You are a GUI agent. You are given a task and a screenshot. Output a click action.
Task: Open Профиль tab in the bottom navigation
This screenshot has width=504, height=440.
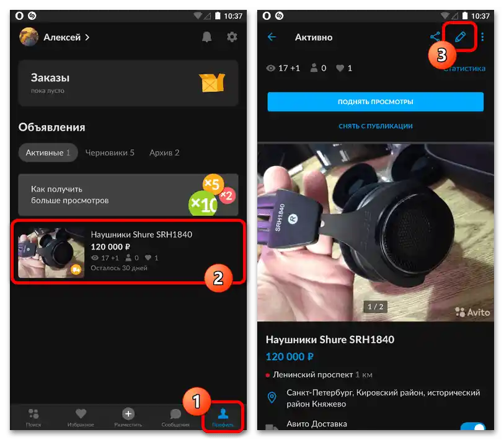tap(223, 417)
